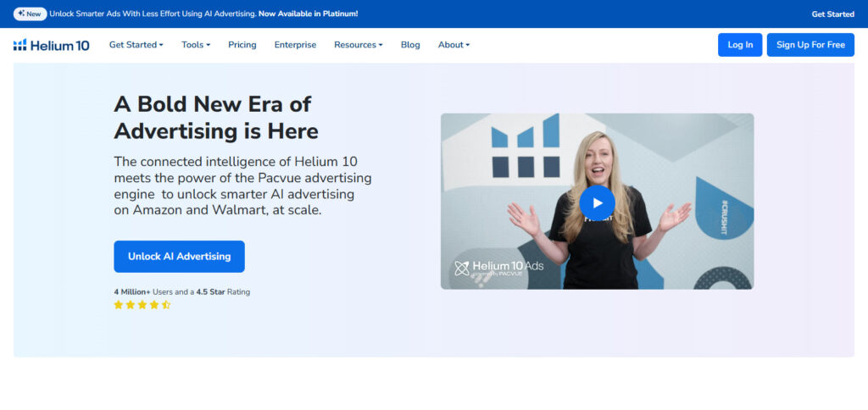Click the star rating icons
This screenshot has width=868, height=410.
tap(142, 305)
